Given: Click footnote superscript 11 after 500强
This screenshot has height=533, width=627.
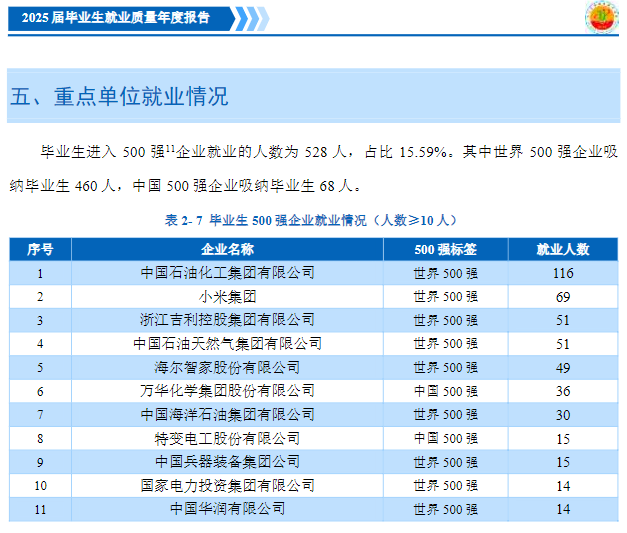Looking at the screenshot, I should click(x=170, y=148).
